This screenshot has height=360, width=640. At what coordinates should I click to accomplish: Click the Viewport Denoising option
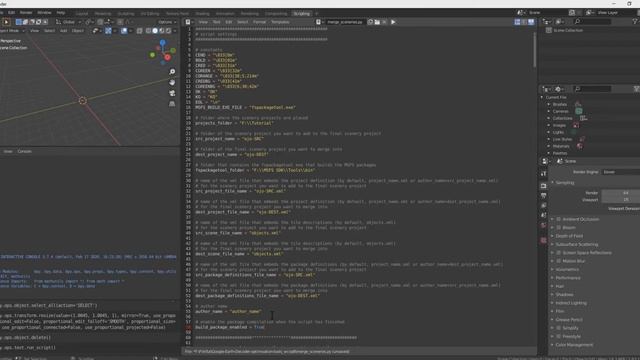(x=623, y=209)
